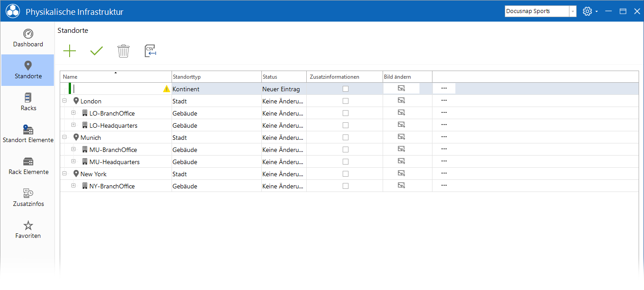This screenshot has height=290, width=644.
Task: Go to Dashboard in the sidebar
Action: 28,38
